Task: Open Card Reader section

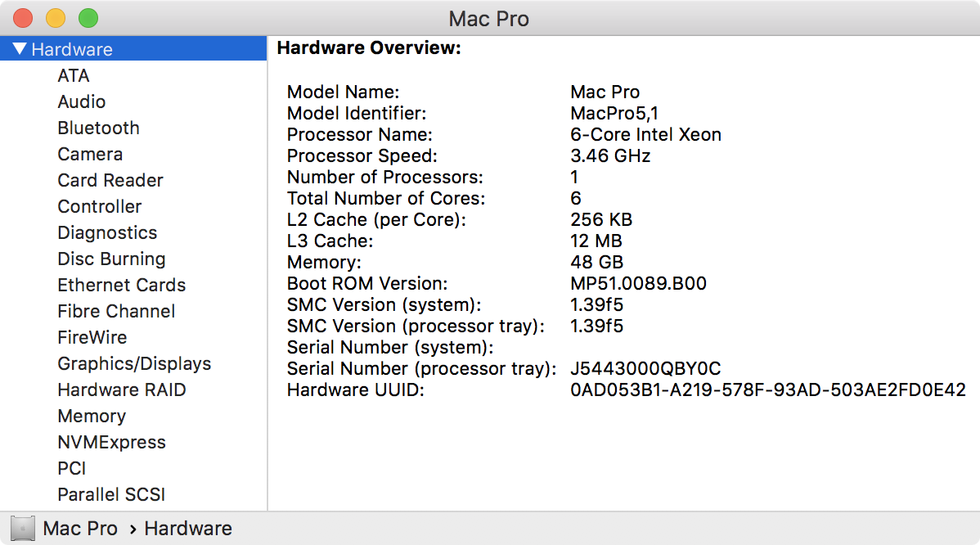Action: (x=110, y=181)
